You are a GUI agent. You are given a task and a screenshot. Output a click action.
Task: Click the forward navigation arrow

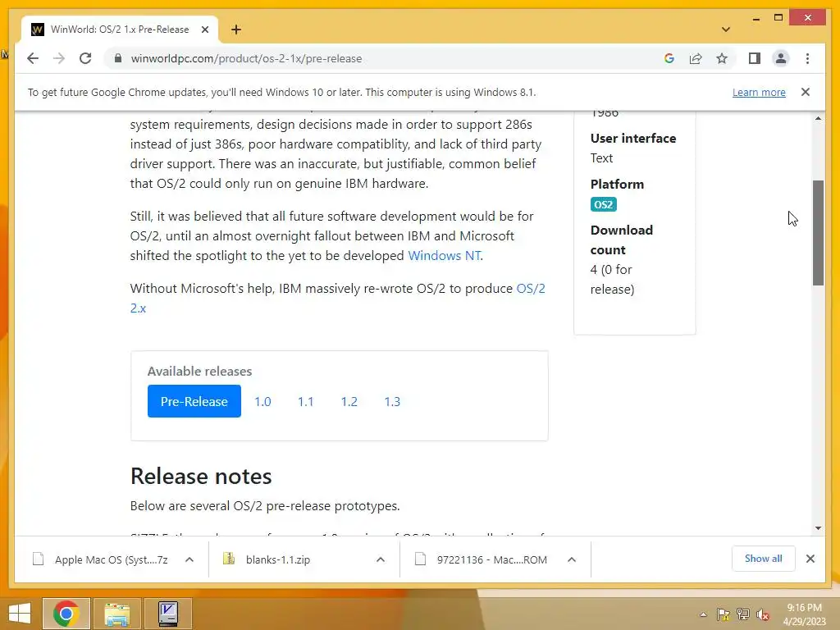59,58
